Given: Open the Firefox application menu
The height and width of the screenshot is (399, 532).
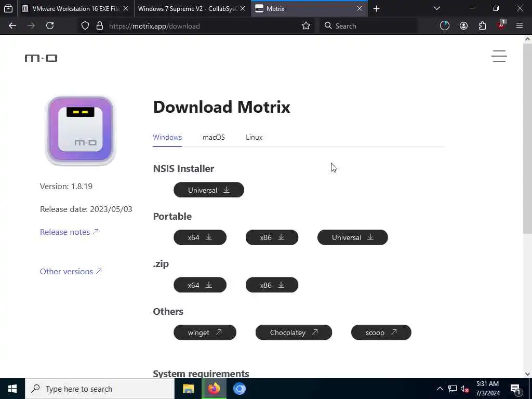Looking at the screenshot, I should click(520, 26).
